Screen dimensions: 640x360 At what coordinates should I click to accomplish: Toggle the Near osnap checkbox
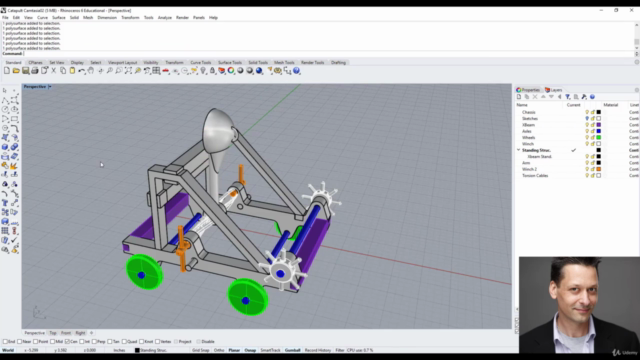(20, 342)
